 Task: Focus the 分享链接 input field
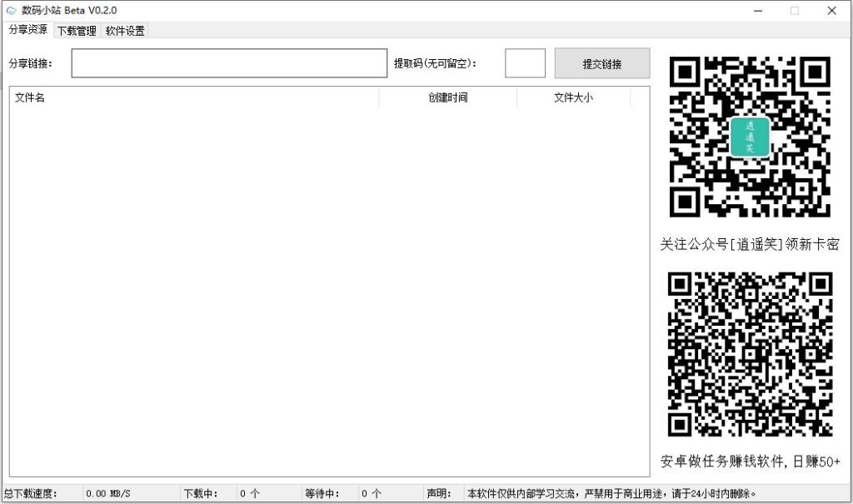[x=229, y=63]
